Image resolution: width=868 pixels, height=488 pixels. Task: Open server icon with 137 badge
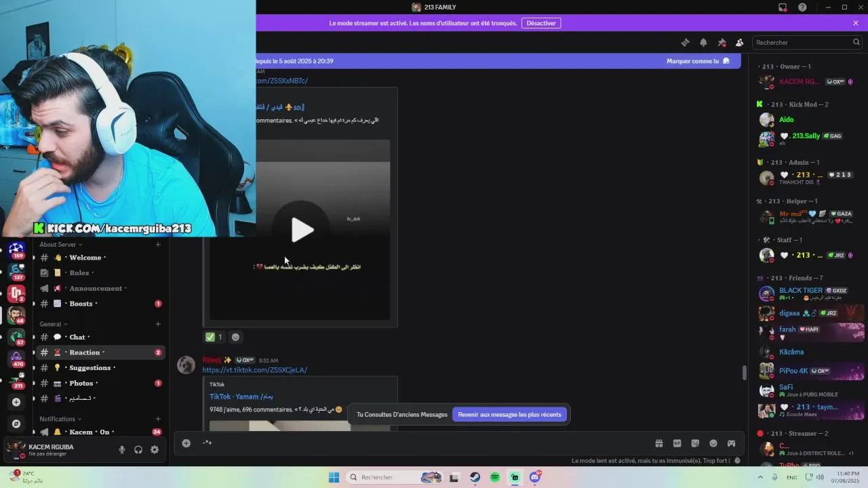(16, 271)
